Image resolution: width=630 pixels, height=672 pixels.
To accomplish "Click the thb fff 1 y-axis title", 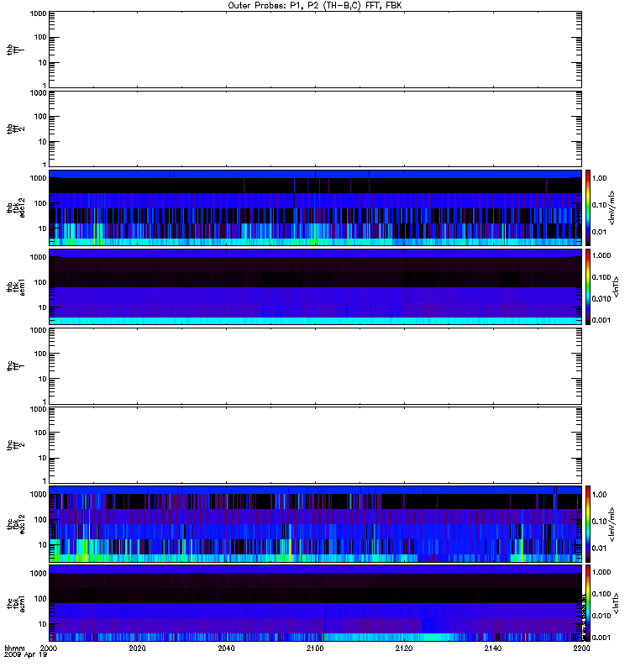I will [16, 50].
